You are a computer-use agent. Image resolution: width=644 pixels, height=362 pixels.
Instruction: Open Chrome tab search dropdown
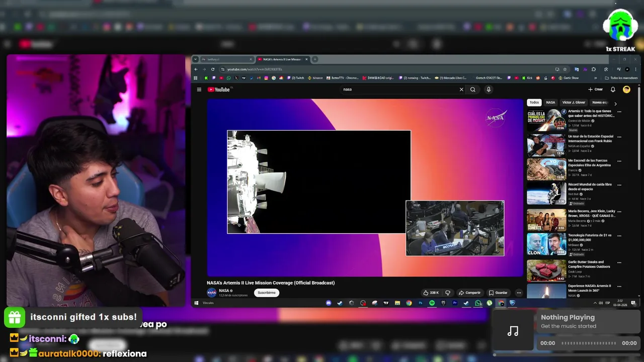point(195,59)
